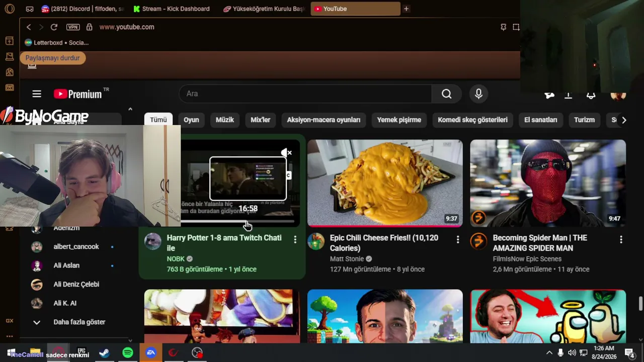Select the Müzik filter chip

tap(225, 120)
